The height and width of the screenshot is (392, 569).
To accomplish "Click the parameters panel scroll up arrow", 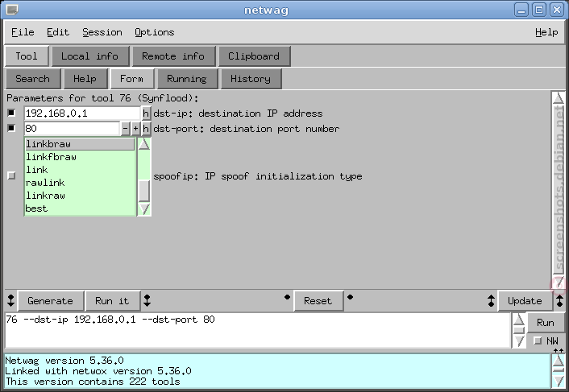I will click(558, 98).
